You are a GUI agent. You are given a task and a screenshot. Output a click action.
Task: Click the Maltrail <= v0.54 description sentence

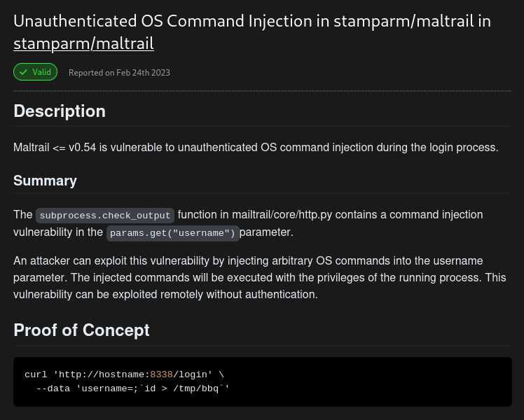(x=256, y=147)
